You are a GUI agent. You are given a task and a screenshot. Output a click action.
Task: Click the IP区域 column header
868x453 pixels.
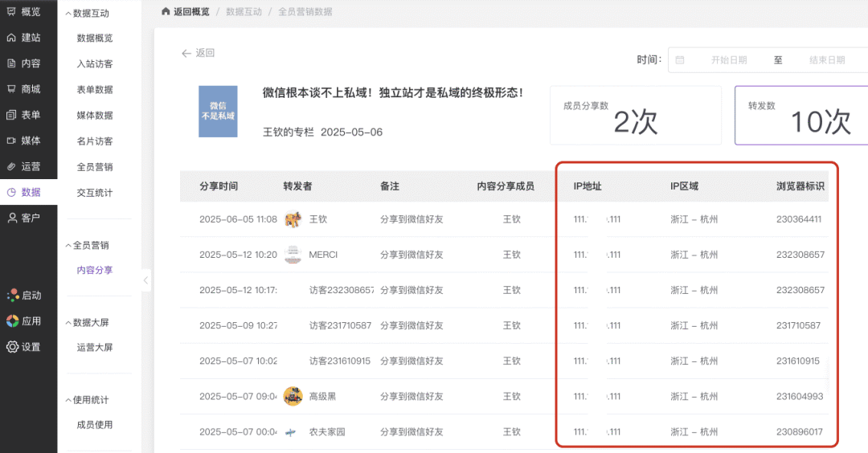point(684,186)
